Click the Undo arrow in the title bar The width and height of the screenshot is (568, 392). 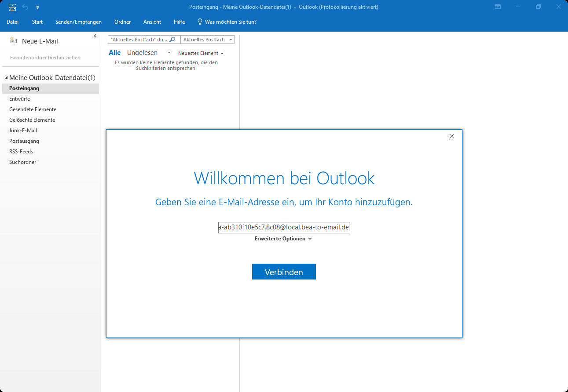pyautogui.click(x=25, y=7)
